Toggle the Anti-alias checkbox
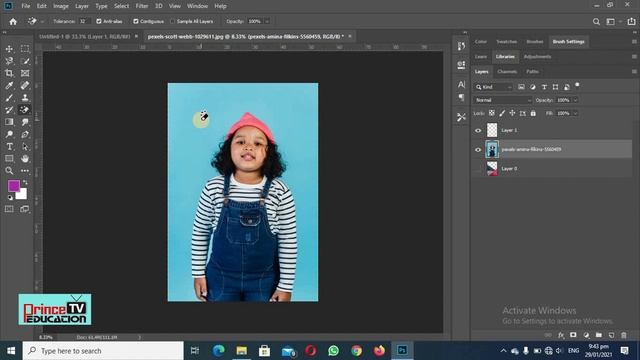 click(98, 21)
